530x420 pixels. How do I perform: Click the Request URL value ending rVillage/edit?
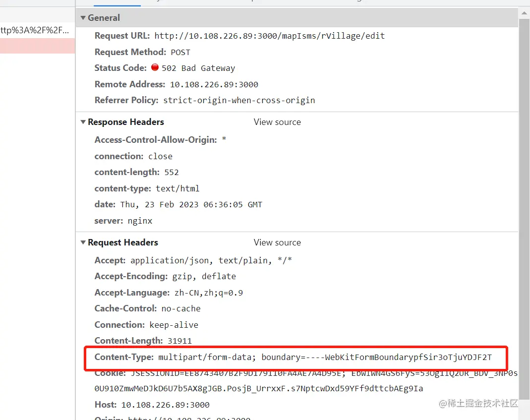[269, 36]
